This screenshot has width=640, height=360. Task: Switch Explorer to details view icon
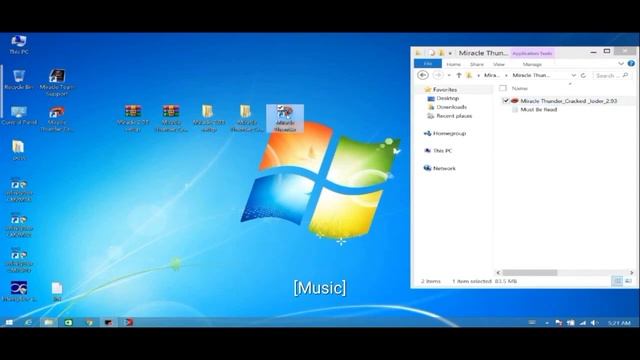pyautogui.click(x=618, y=281)
